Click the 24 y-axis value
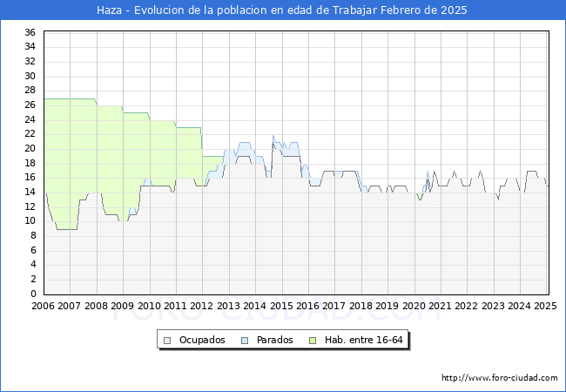This screenshot has height=392, width=566. coord(30,119)
